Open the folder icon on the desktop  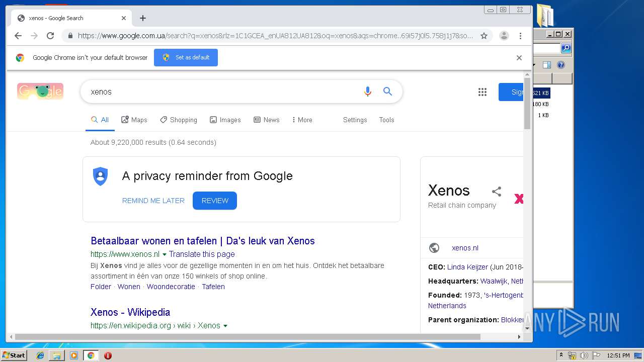[545, 15]
